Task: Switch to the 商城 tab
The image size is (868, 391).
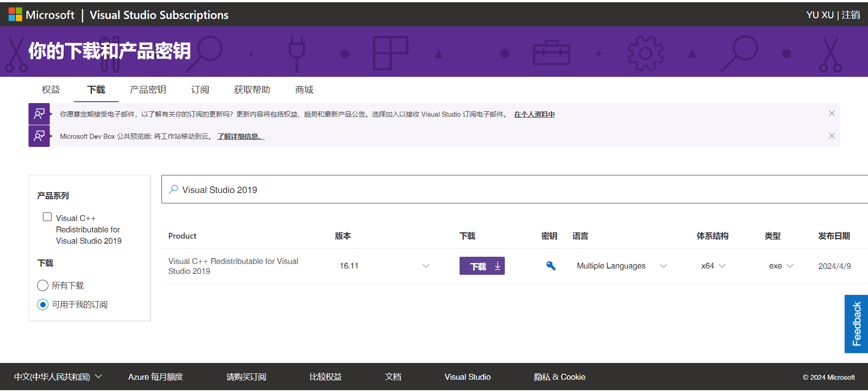Action: click(x=304, y=90)
